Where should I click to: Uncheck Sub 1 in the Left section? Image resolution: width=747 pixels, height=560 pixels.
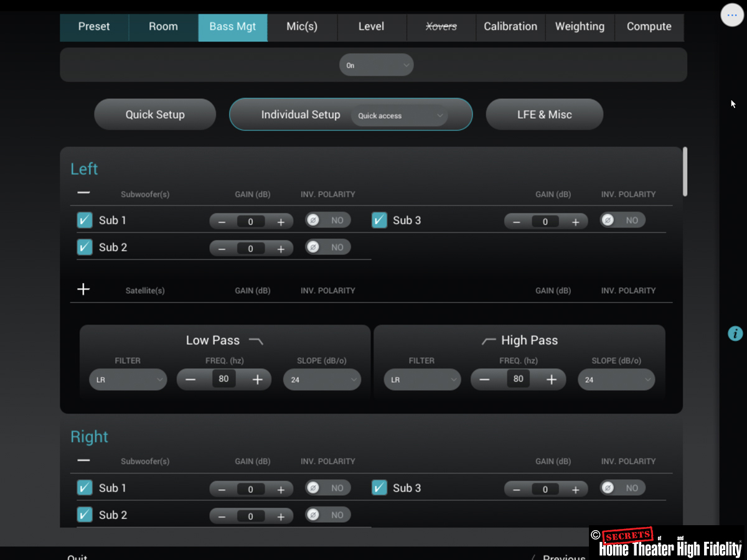[85, 220]
